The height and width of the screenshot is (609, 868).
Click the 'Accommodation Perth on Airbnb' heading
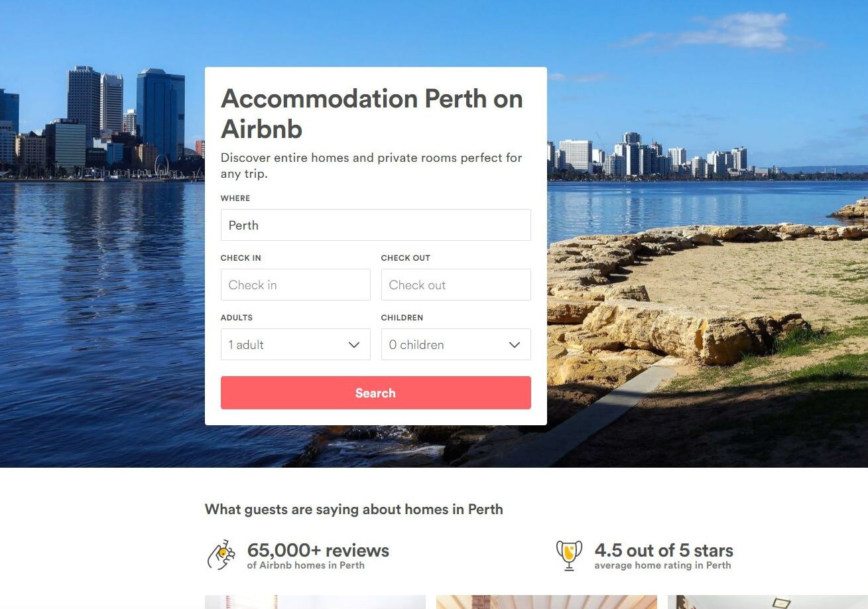tap(371, 113)
